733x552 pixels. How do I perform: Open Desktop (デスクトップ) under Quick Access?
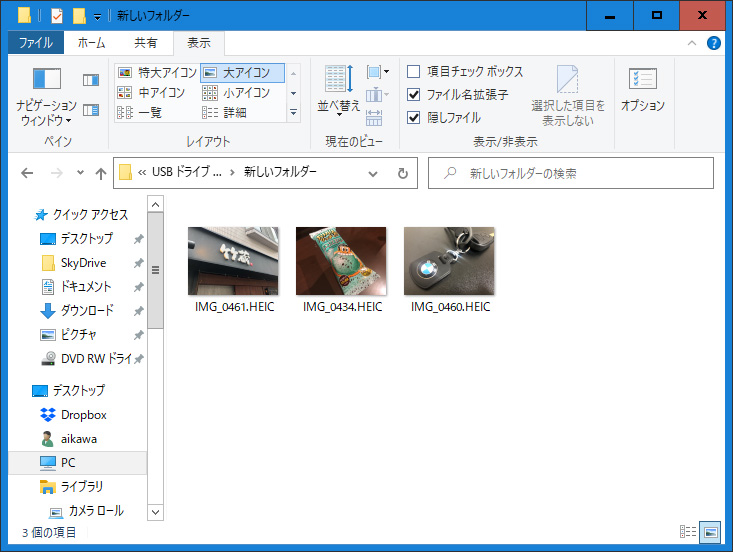pyautogui.click(x=86, y=238)
